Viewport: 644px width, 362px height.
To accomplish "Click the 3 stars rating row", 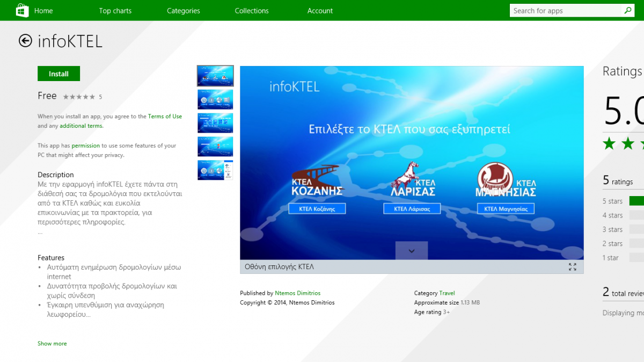I will [623, 229].
